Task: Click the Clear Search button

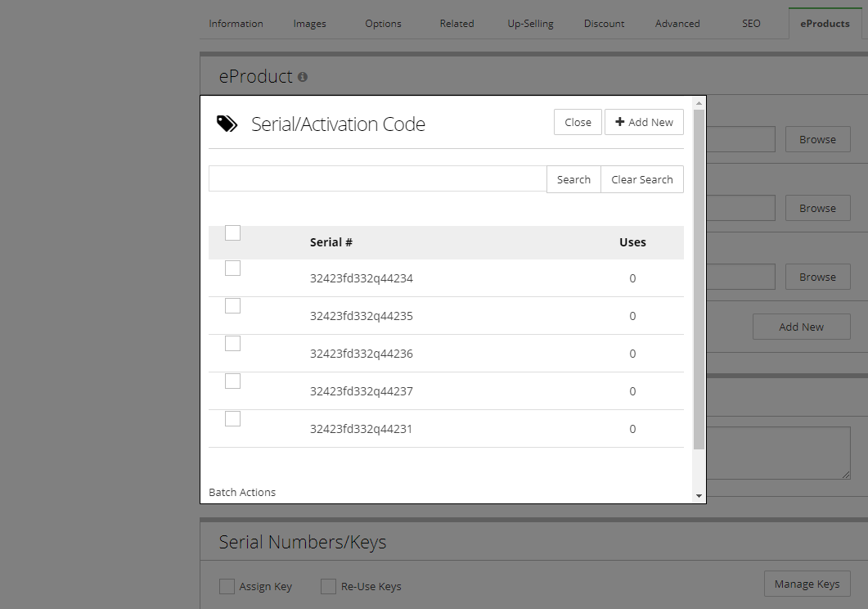Action: [642, 179]
